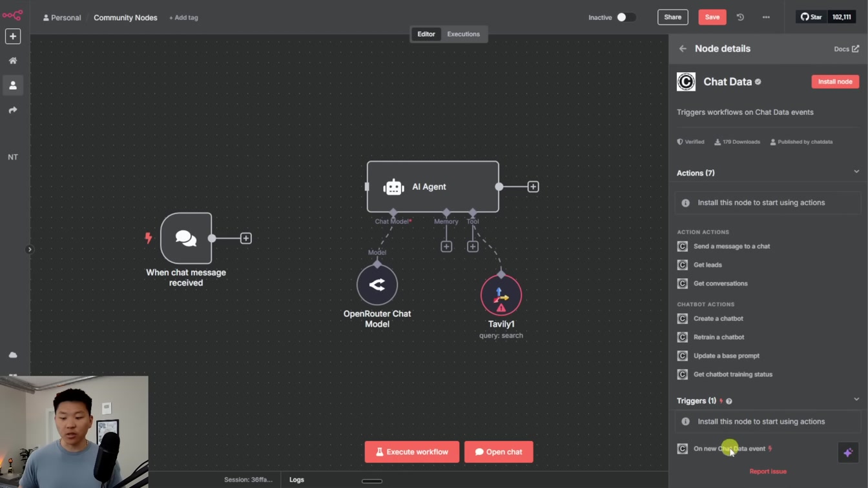The image size is (868, 488).
Task: Expand the left sidebar with chevron
Action: (x=29, y=249)
